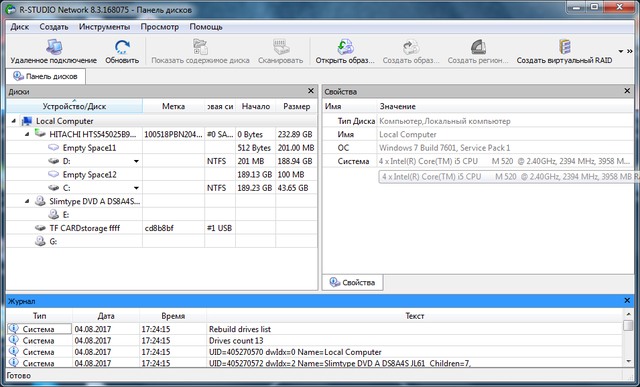Click info icon of Rebuild drives list entry
Screen dimensions: 640x387
13,328
